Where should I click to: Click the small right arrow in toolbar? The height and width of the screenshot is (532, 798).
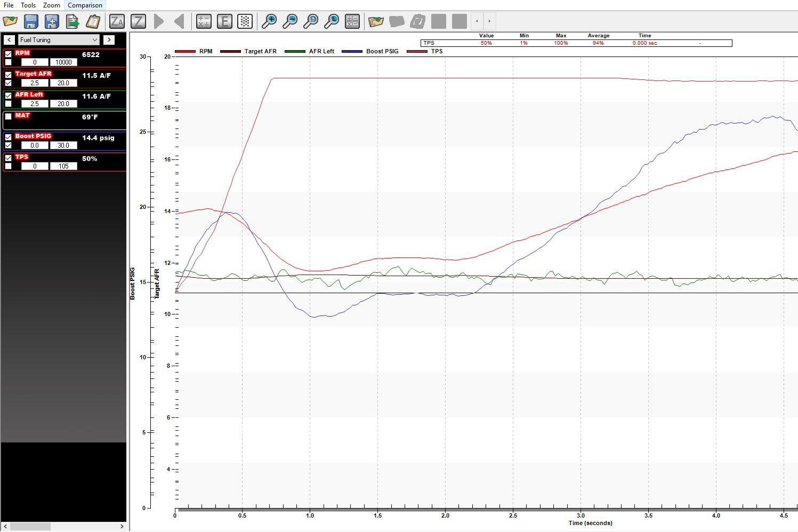click(x=489, y=22)
